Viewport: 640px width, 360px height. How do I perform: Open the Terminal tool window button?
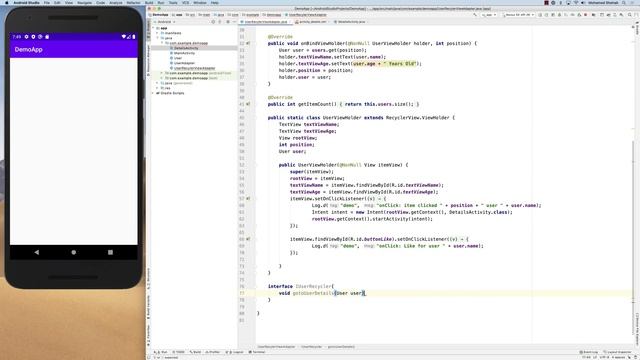tap(257, 352)
